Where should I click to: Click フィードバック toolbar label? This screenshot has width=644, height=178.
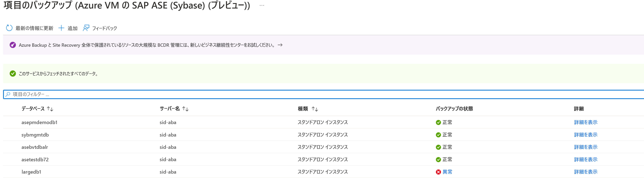[105, 28]
